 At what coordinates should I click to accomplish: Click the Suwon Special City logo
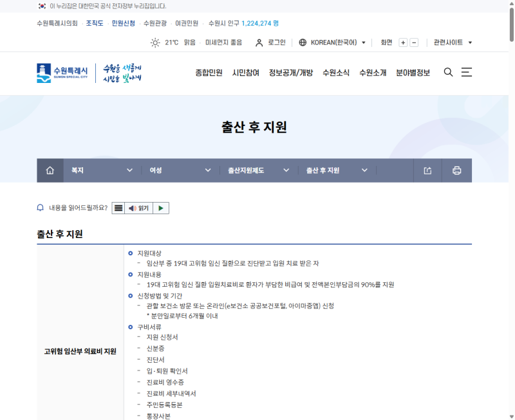(62, 73)
